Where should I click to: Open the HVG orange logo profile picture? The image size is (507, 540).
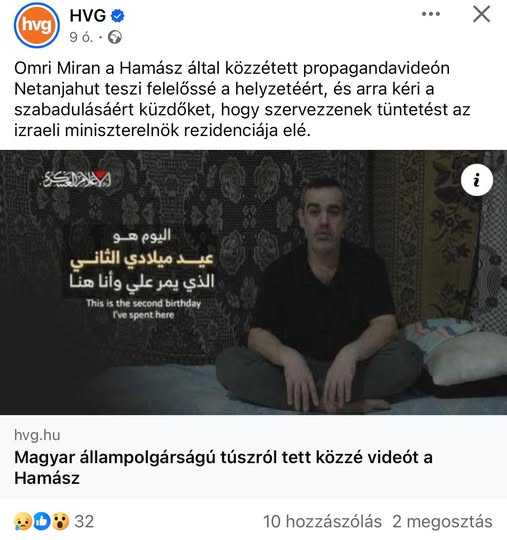(x=37, y=25)
